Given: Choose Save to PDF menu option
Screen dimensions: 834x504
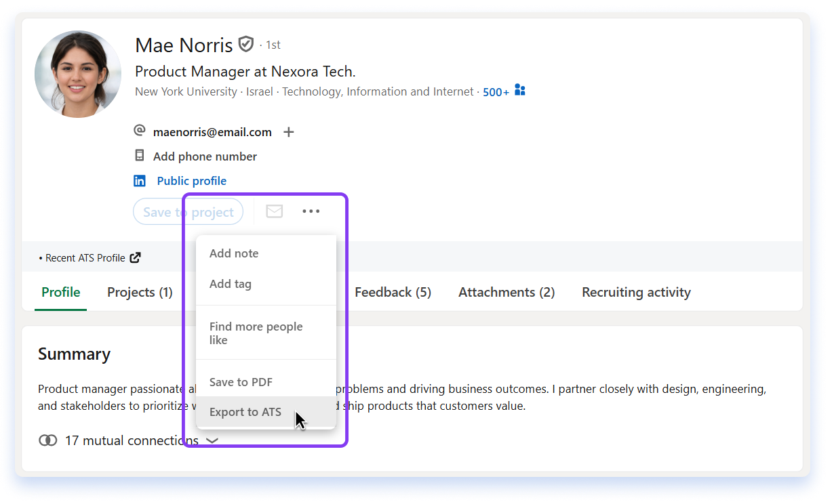Looking at the screenshot, I should click(266, 382).
